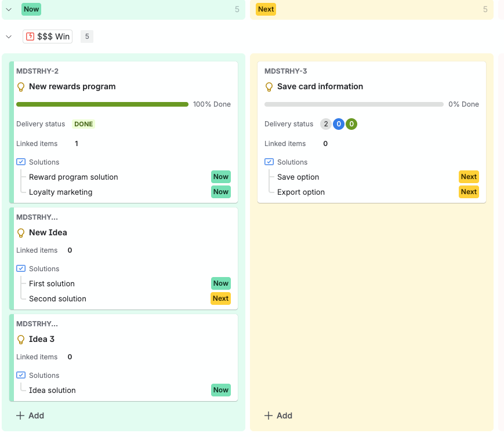
Task: Select the Save option solution row
Action: pyautogui.click(x=372, y=177)
